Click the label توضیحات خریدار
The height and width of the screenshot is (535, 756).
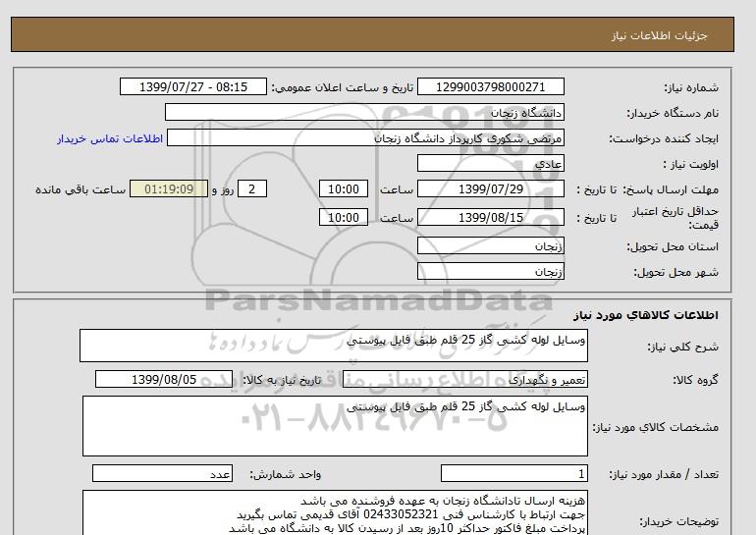point(678,522)
